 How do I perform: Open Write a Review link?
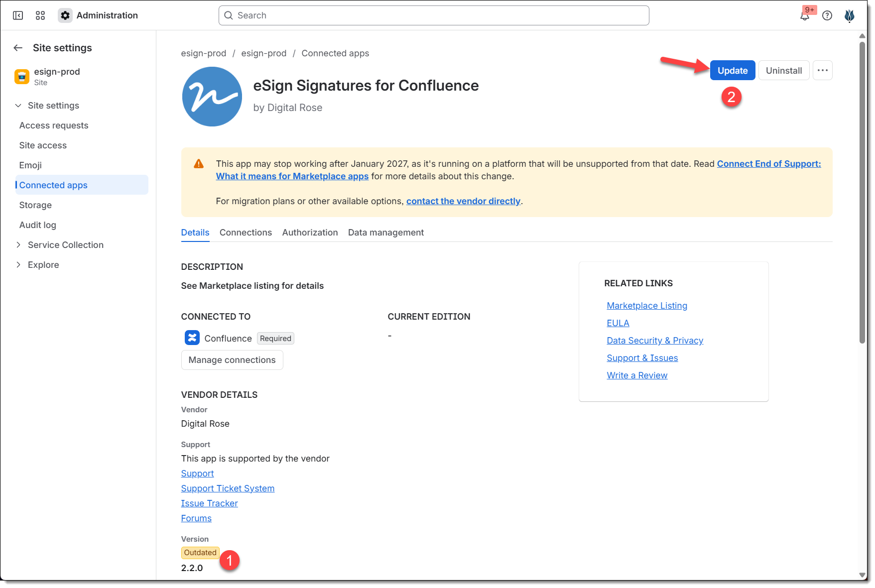[x=637, y=375]
